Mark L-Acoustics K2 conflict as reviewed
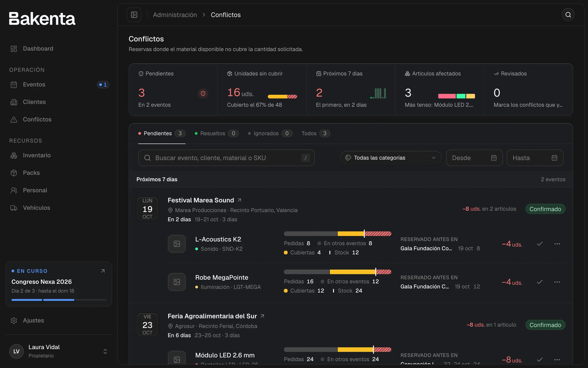 click(x=540, y=244)
